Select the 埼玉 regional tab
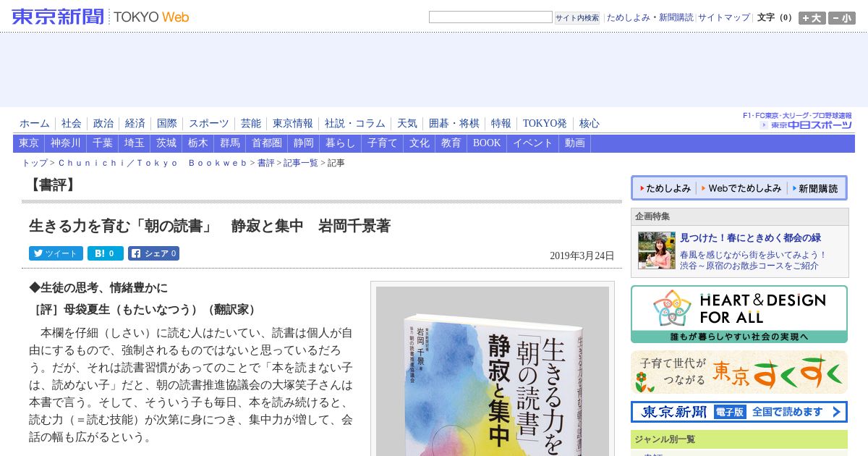 [x=135, y=143]
